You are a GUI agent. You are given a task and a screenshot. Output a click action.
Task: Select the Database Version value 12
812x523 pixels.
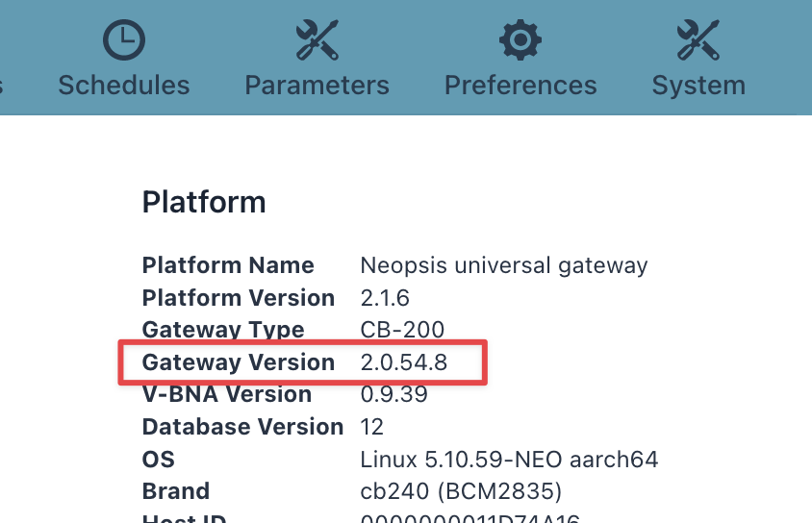tap(371, 427)
